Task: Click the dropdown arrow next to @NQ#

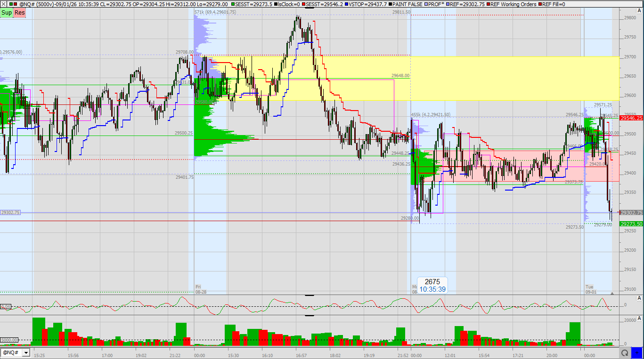Action: pyautogui.click(x=25, y=352)
